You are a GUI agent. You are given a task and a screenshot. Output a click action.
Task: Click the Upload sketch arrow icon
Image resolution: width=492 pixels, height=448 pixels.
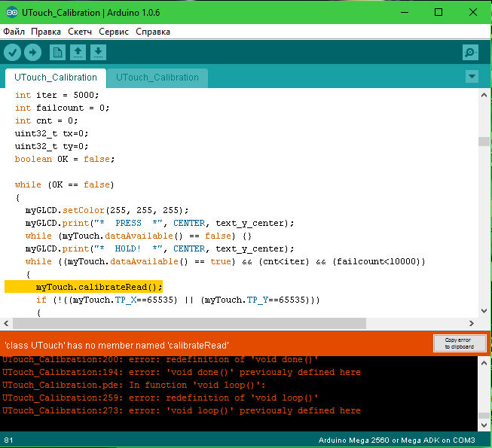point(32,52)
